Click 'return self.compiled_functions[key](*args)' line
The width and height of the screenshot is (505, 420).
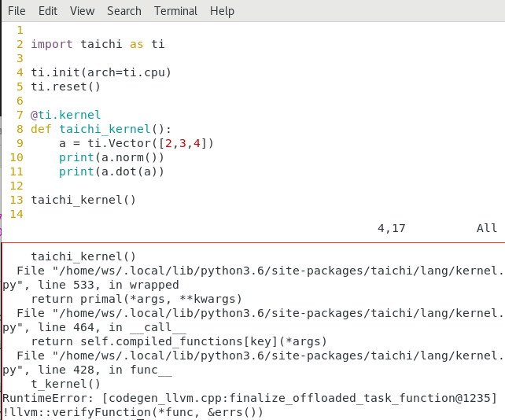pos(179,341)
